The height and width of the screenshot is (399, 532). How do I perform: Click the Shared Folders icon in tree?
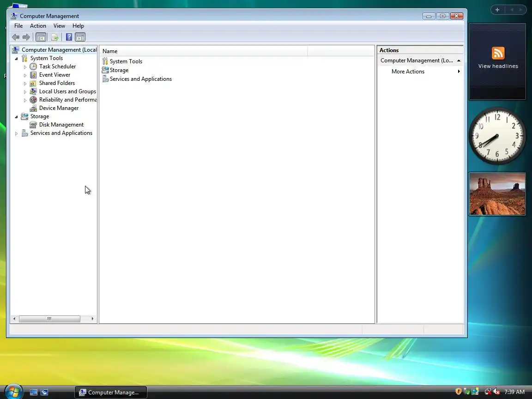point(33,83)
